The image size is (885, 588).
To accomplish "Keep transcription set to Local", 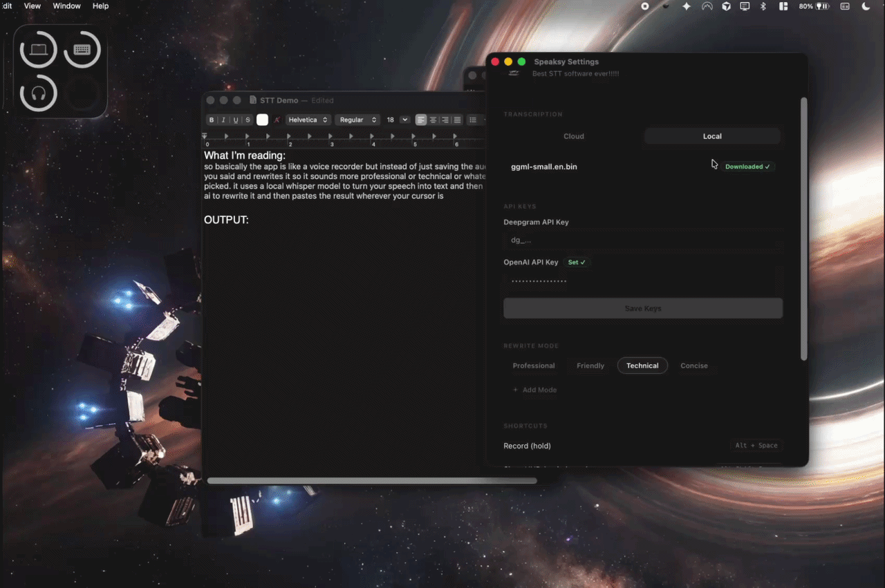I will pyautogui.click(x=712, y=136).
